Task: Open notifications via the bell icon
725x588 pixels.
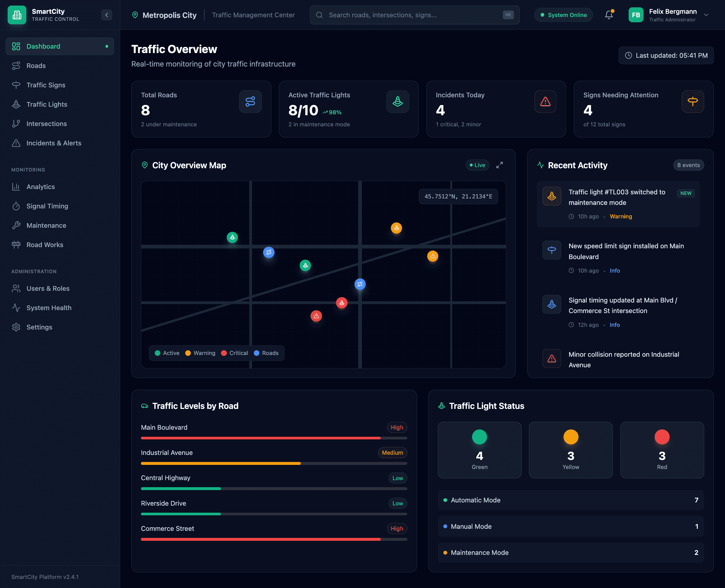Action: [x=609, y=15]
